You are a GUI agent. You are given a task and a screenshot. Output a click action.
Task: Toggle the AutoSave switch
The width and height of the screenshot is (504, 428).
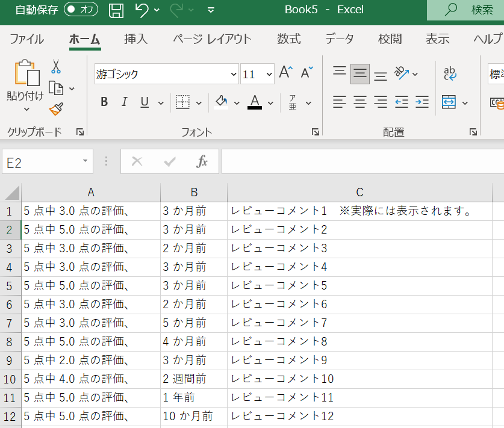(81, 10)
